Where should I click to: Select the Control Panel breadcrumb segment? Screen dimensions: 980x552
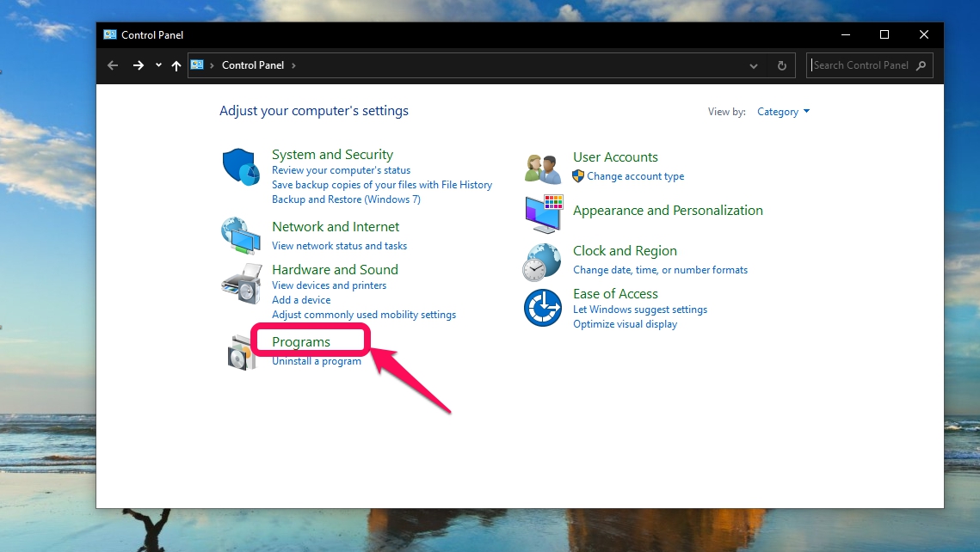pyautogui.click(x=252, y=65)
